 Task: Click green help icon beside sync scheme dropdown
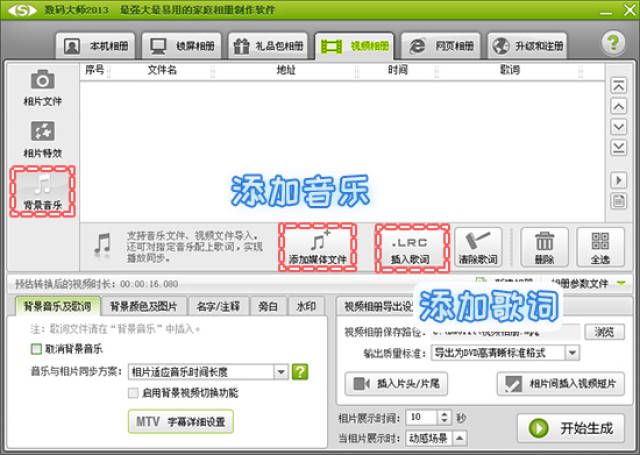pos(300,372)
